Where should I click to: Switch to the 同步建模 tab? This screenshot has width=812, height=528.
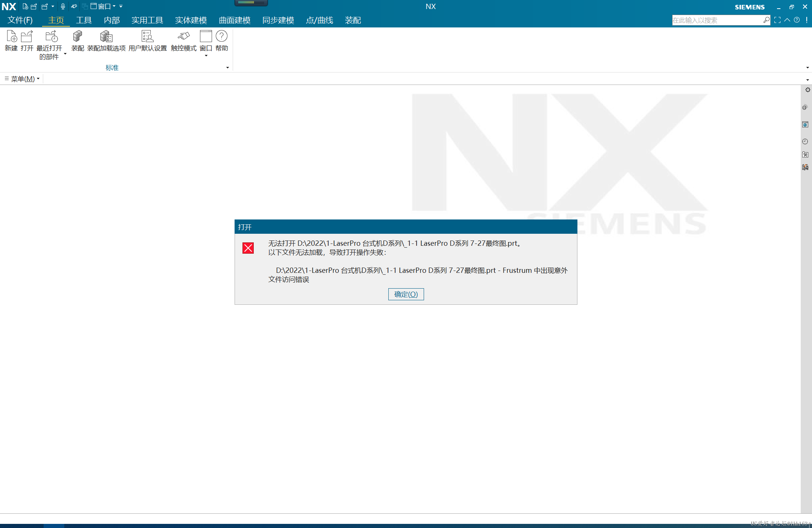[278, 20]
